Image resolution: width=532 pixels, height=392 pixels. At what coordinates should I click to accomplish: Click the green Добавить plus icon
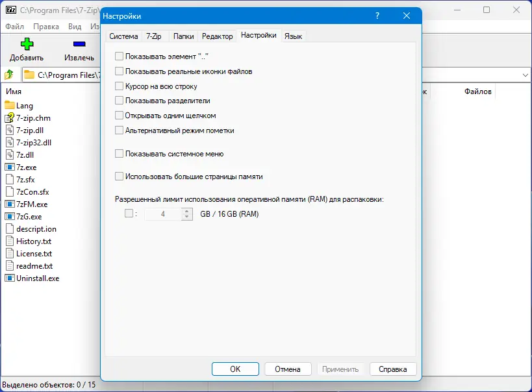[x=27, y=43]
